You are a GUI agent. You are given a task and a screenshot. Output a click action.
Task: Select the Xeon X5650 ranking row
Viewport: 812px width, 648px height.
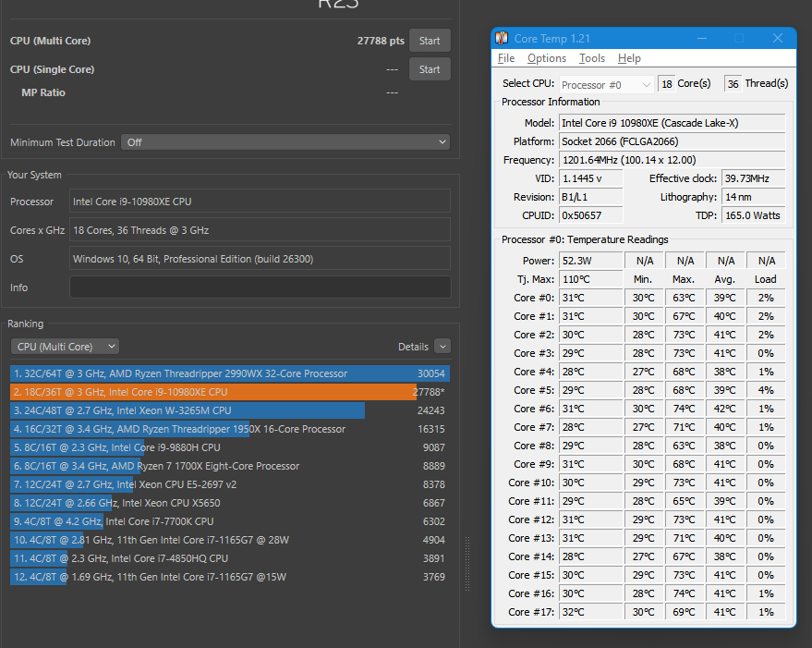pos(230,503)
